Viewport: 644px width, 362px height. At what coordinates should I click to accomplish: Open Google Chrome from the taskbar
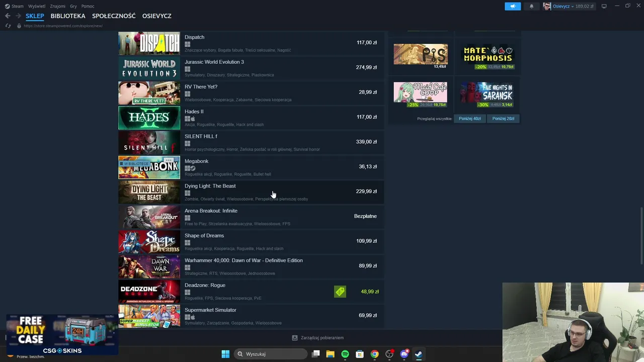point(374,354)
